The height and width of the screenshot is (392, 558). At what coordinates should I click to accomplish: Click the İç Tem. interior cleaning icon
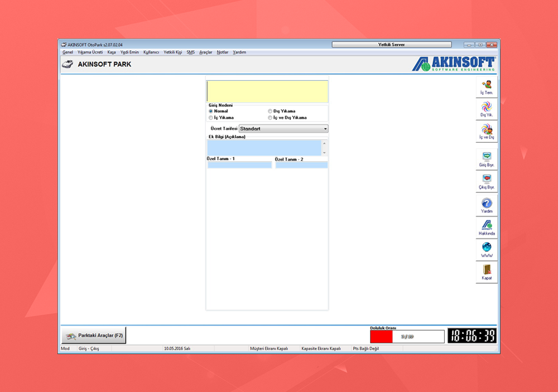point(487,87)
